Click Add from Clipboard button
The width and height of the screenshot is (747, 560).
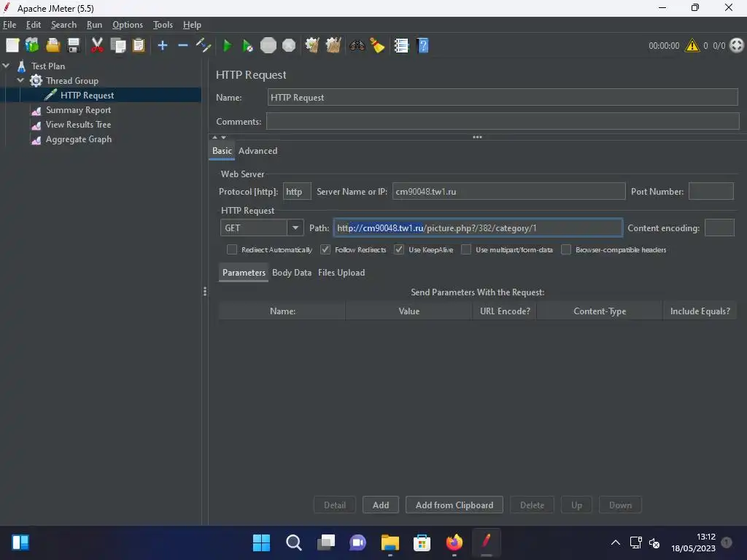point(454,505)
